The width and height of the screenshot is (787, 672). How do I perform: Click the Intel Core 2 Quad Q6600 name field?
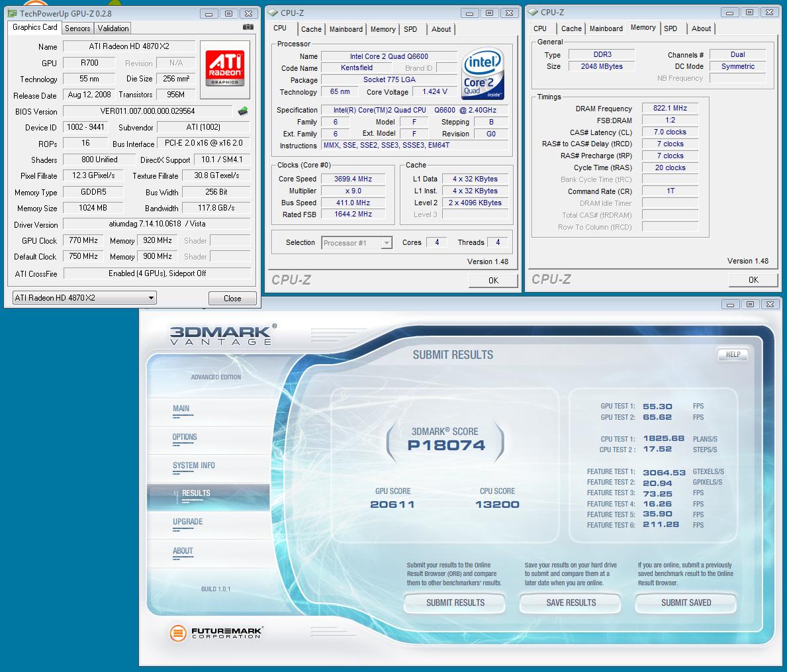[389, 56]
